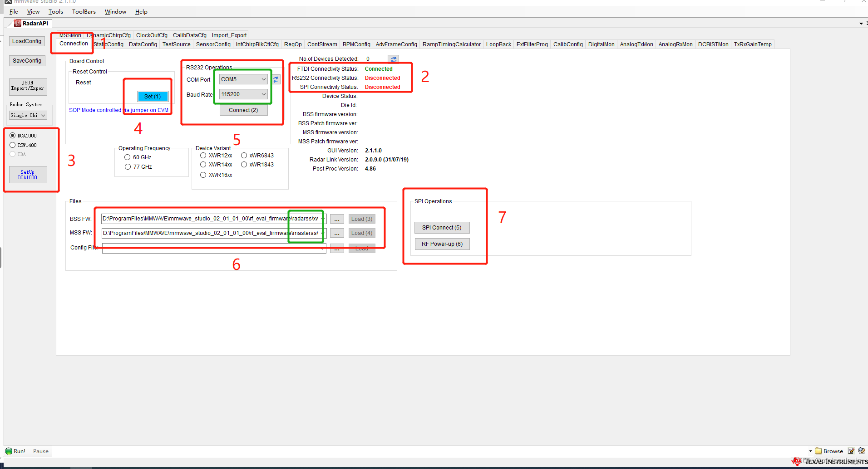Open the TxRxGainTemp tab
The width and height of the screenshot is (868, 469).
coord(753,44)
